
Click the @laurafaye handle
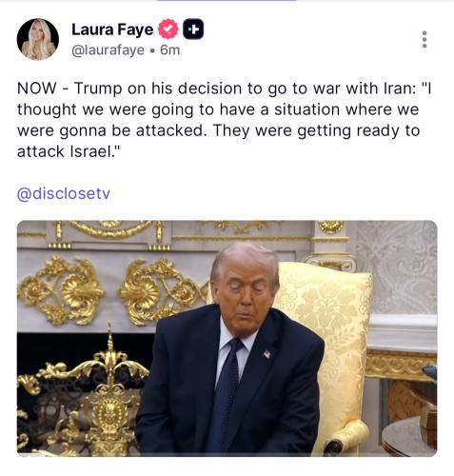pyautogui.click(x=108, y=50)
